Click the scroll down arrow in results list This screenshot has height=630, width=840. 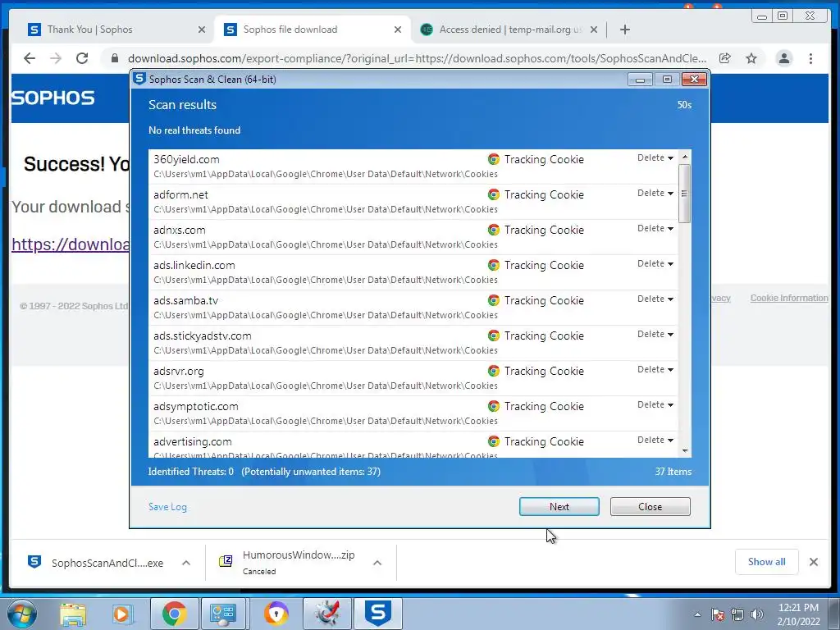pyautogui.click(x=685, y=451)
